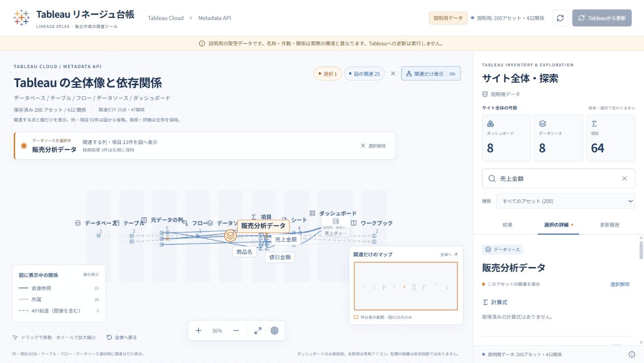Click the ダッシュボード count card showing 8
The width and height of the screenshot is (644, 363).
coord(506,138)
